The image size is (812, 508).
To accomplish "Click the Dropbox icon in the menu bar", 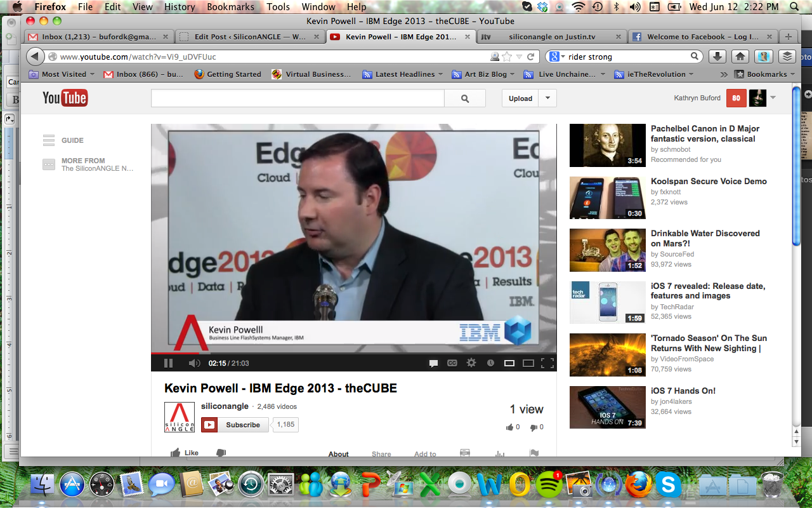I will pyautogui.click(x=542, y=7).
